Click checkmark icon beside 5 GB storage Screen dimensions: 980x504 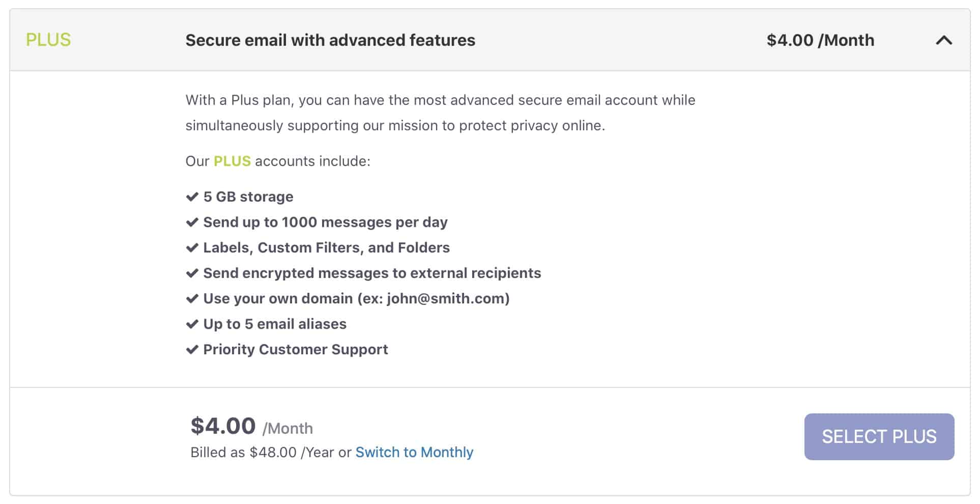192,197
